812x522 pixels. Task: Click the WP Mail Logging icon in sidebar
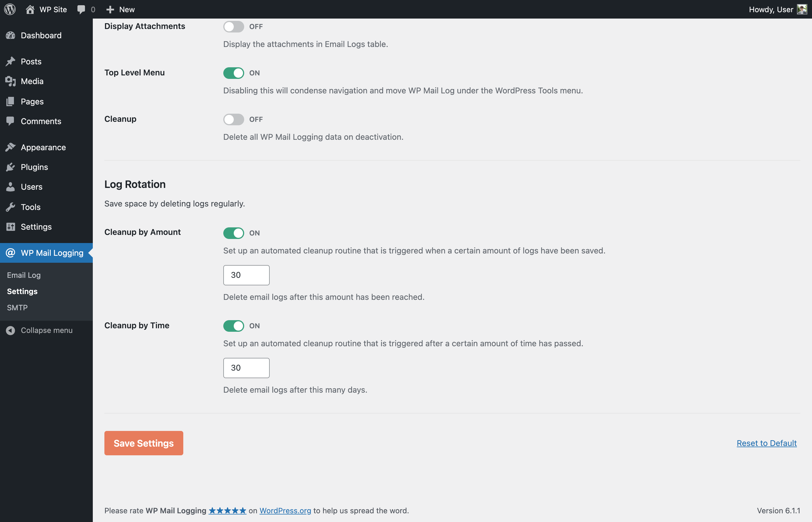point(10,253)
